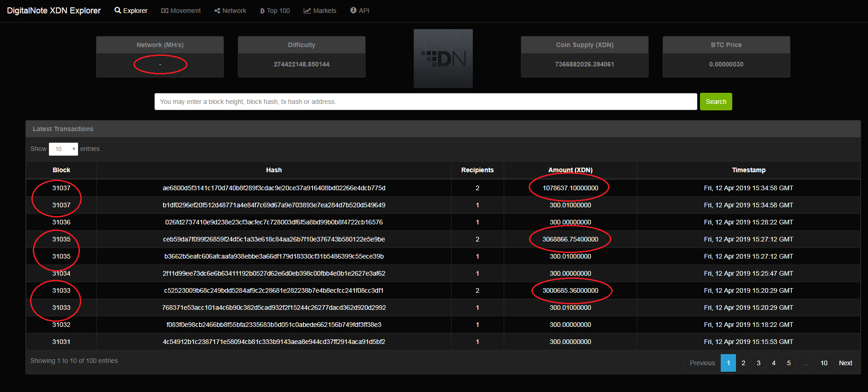Click the XDN logo image
The image size is (868, 392).
point(443,59)
